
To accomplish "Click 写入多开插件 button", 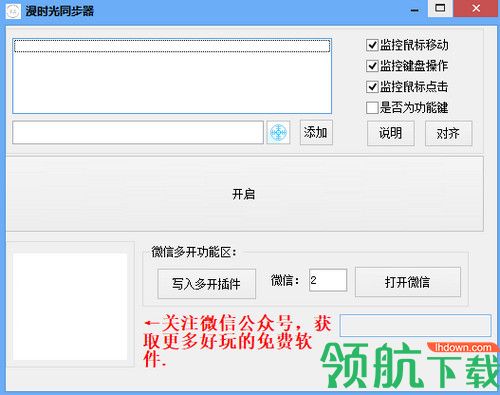I will [x=207, y=284].
